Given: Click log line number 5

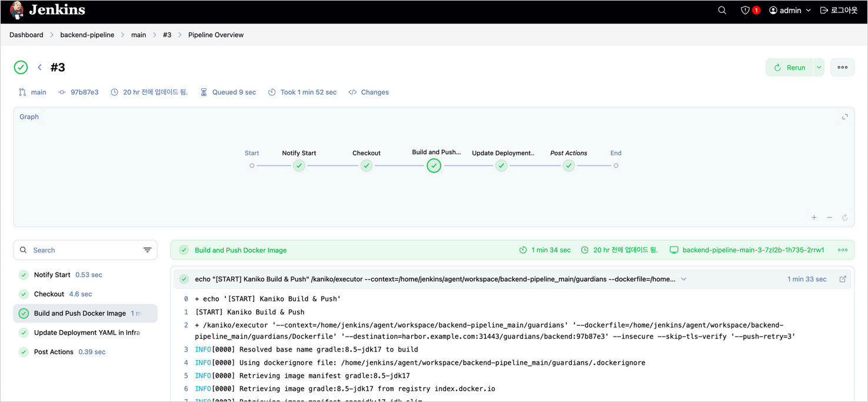Looking at the screenshot, I should tap(186, 376).
